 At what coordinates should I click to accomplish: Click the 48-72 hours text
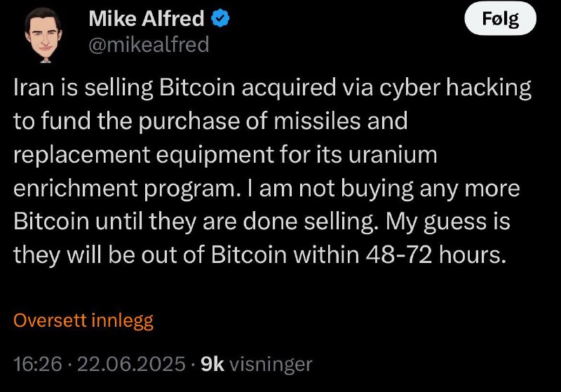click(436, 255)
